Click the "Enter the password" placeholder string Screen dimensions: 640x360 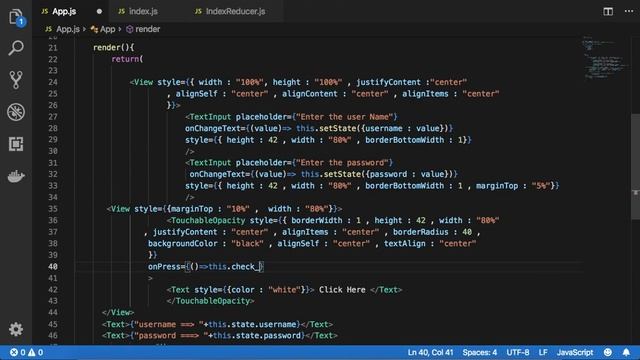342,162
